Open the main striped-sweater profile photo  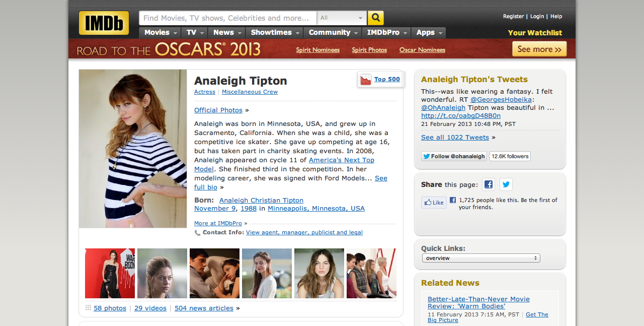pyautogui.click(x=133, y=149)
